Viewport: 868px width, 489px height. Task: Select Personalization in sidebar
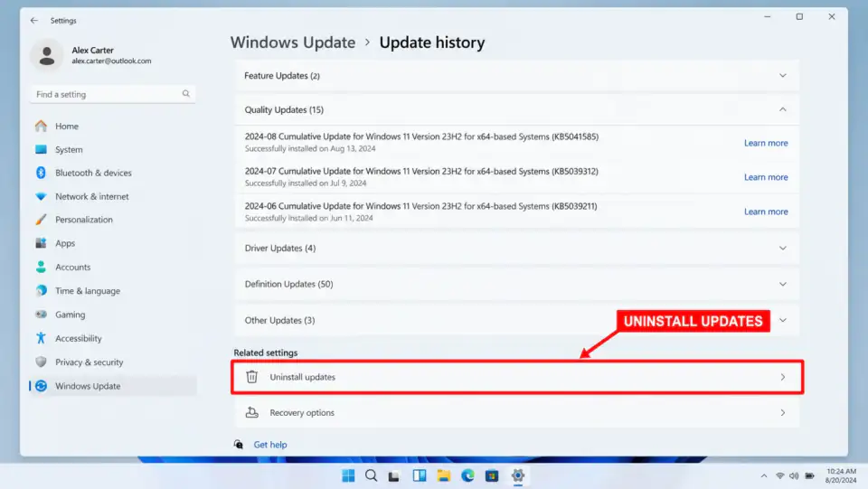click(84, 220)
